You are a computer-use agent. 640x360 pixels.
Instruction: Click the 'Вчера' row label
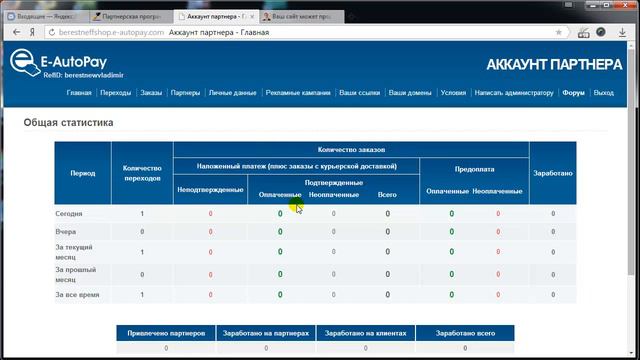[x=66, y=231]
